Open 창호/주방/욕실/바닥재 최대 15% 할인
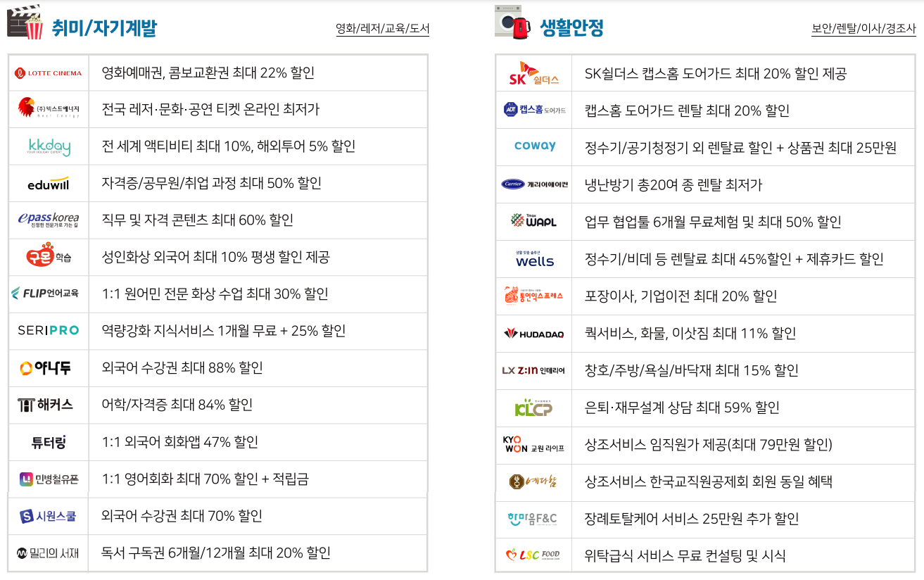 (692, 370)
